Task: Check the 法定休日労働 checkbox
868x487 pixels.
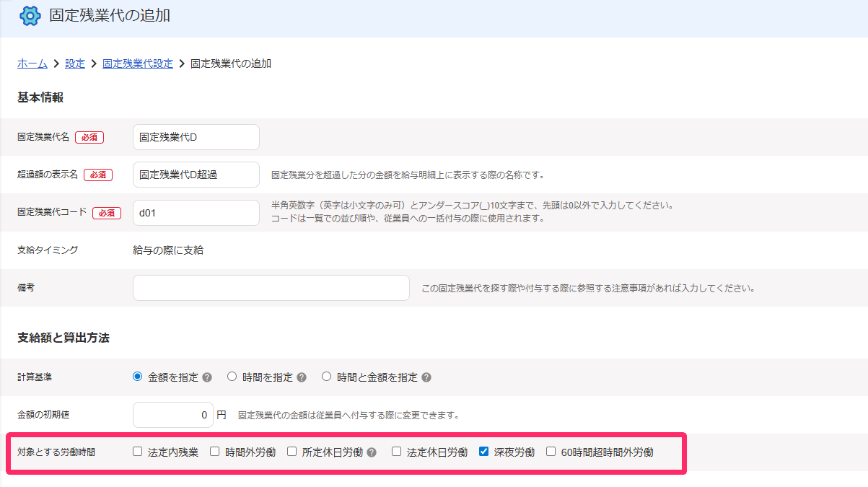Action: (x=397, y=452)
